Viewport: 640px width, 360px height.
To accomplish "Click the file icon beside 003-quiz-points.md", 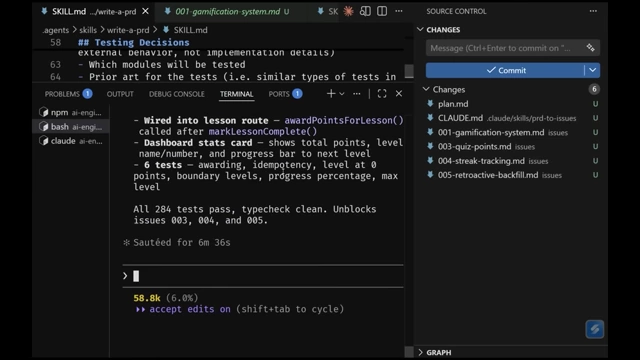I will (x=430, y=147).
